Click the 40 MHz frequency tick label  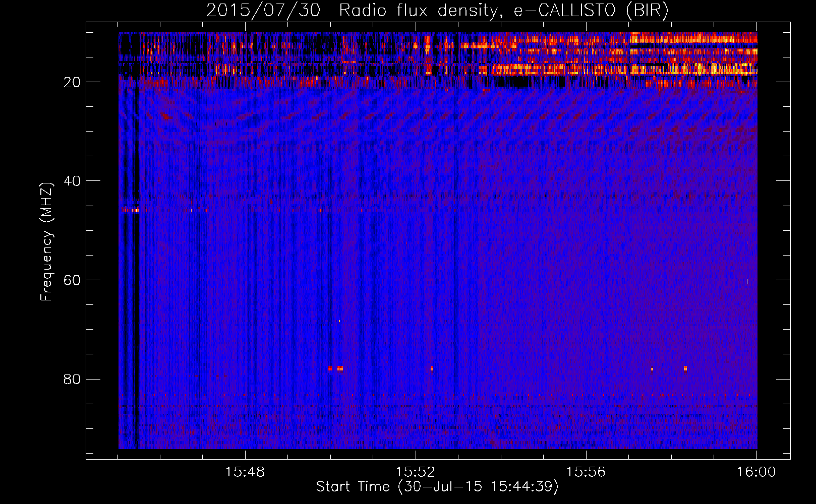[x=73, y=181]
